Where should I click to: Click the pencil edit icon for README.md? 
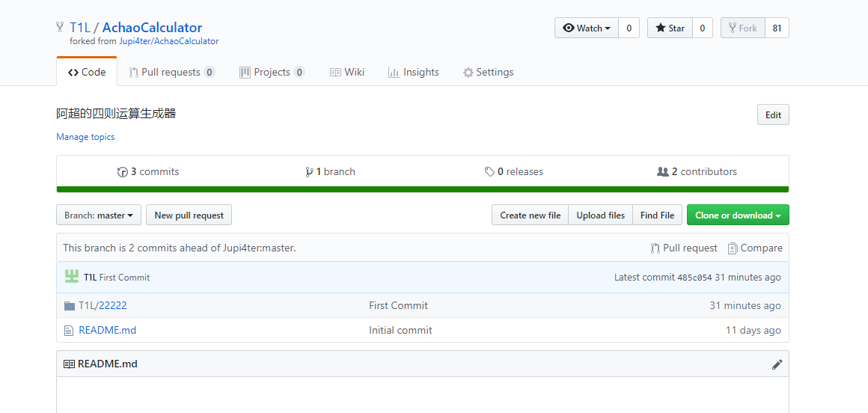pyautogui.click(x=777, y=364)
